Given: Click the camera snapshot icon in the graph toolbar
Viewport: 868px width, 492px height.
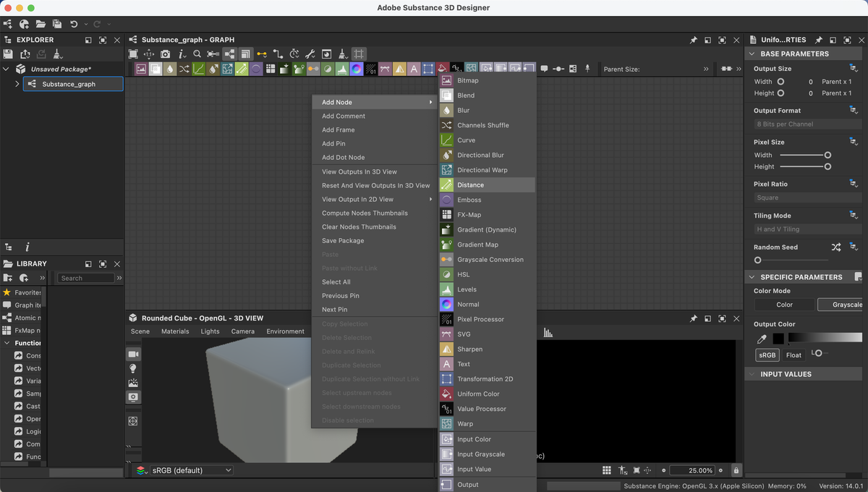Looking at the screenshot, I should [x=163, y=54].
